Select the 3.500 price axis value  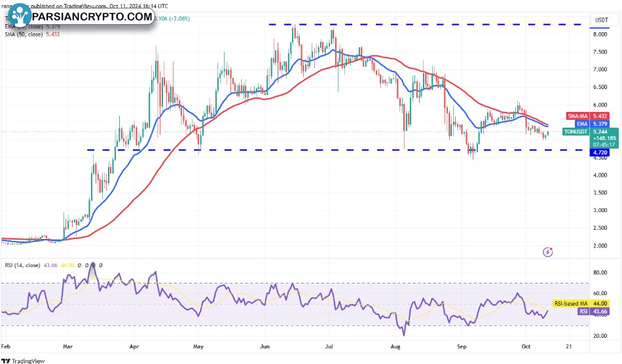[x=600, y=192]
